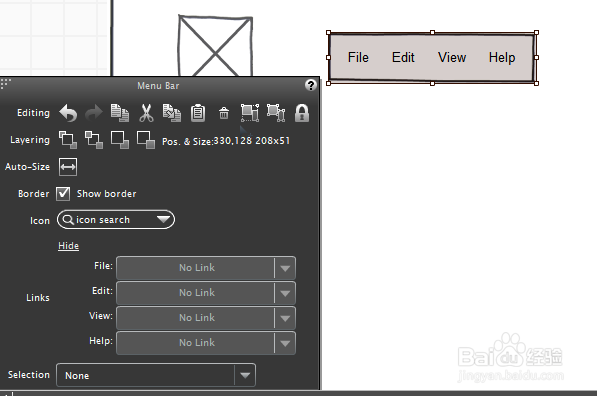
Task: Click the Auto-Size width arrow button
Action: coord(68,167)
